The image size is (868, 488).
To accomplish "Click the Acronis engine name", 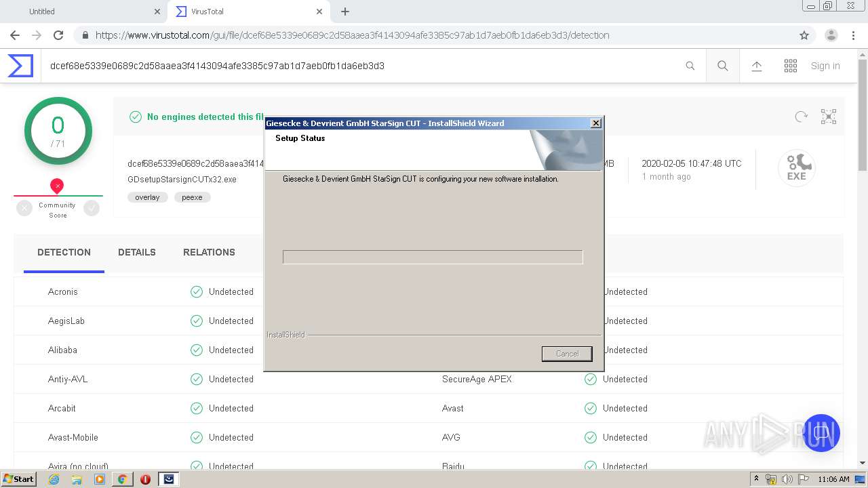I will [x=63, y=291].
